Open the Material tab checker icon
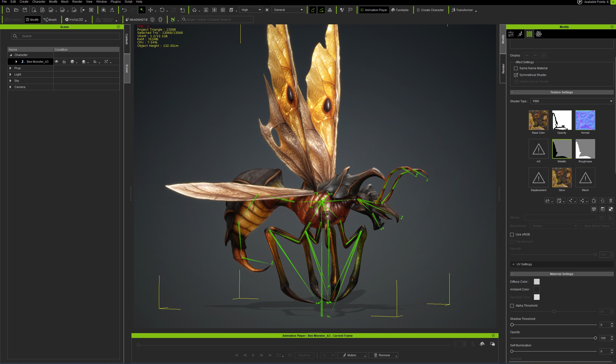The width and height of the screenshot is (616, 364). pos(529,34)
